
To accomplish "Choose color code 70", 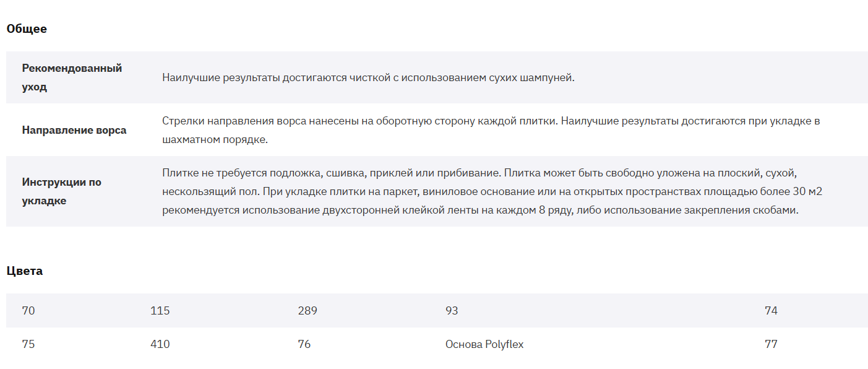I will [28, 311].
